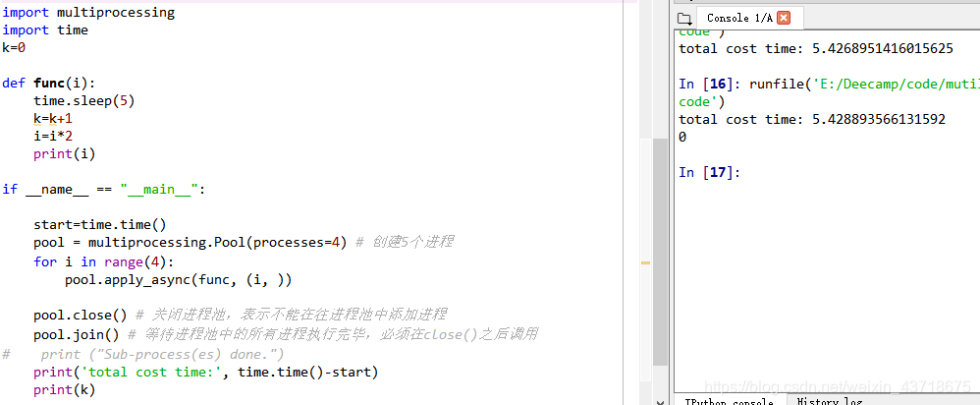The width and height of the screenshot is (980, 405).
Task: Click the commented 'Sub-process(es) done.' line
Action: pos(143,354)
